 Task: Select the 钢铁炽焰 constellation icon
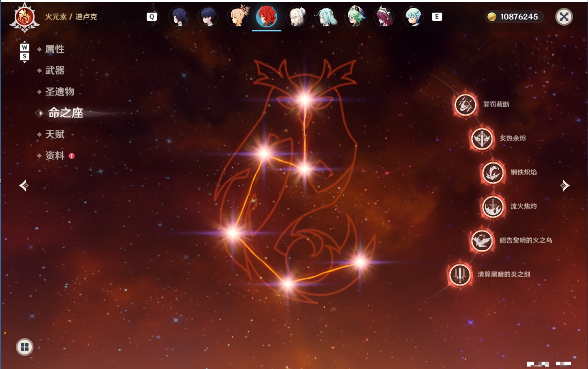click(493, 172)
